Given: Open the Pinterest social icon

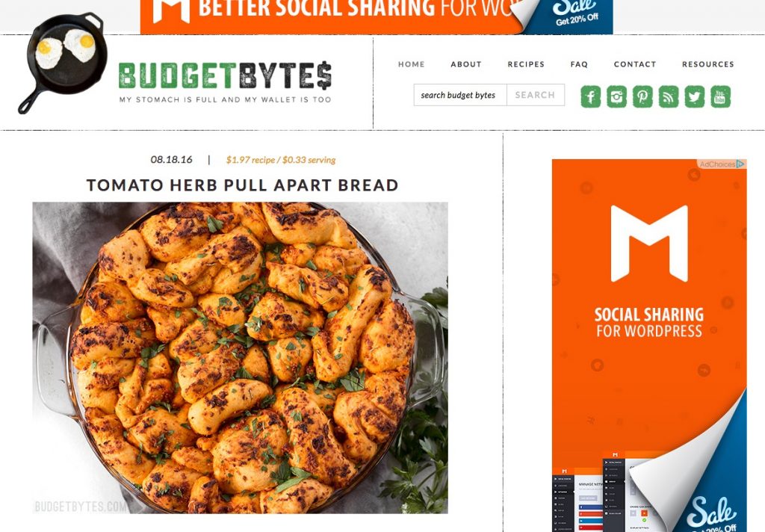Looking at the screenshot, I should coord(642,96).
